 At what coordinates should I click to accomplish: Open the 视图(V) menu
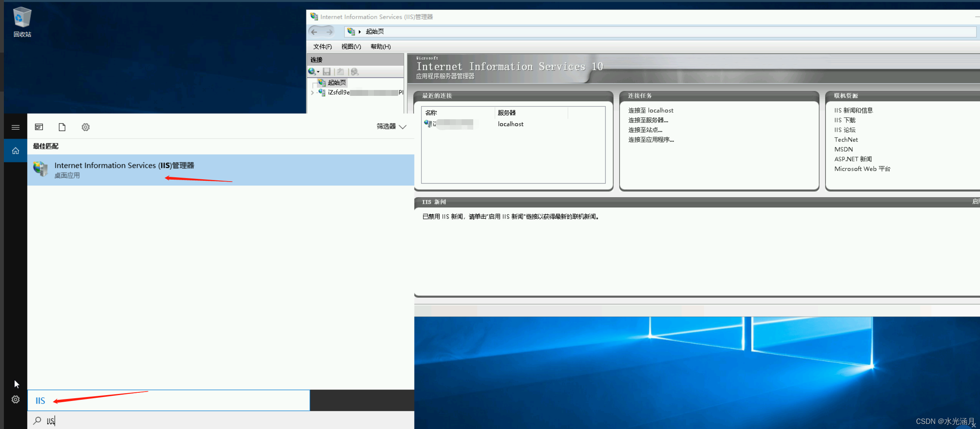tap(351, 46)
